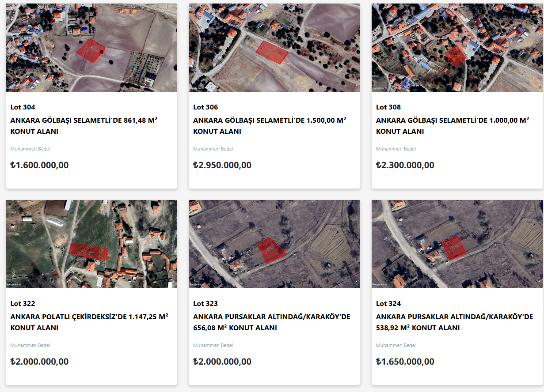The image size is (544, 392).
Task: Click the ₺1.650.000,00 price
Action: pos(405,362)
